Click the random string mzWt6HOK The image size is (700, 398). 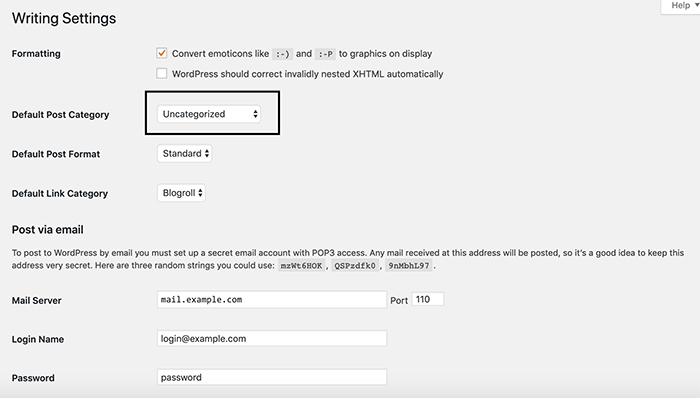click(301, 265)
